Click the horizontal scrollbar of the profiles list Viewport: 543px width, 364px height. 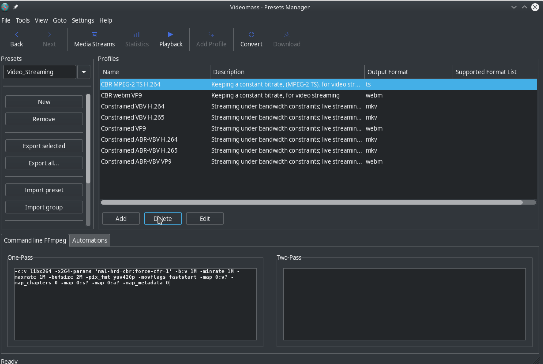[312, 203]
